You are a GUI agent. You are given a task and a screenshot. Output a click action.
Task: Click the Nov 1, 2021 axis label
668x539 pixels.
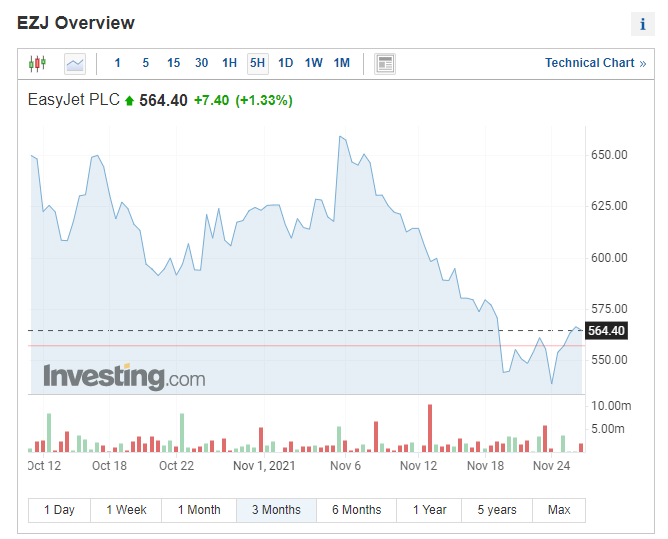[x=264, y=466]
